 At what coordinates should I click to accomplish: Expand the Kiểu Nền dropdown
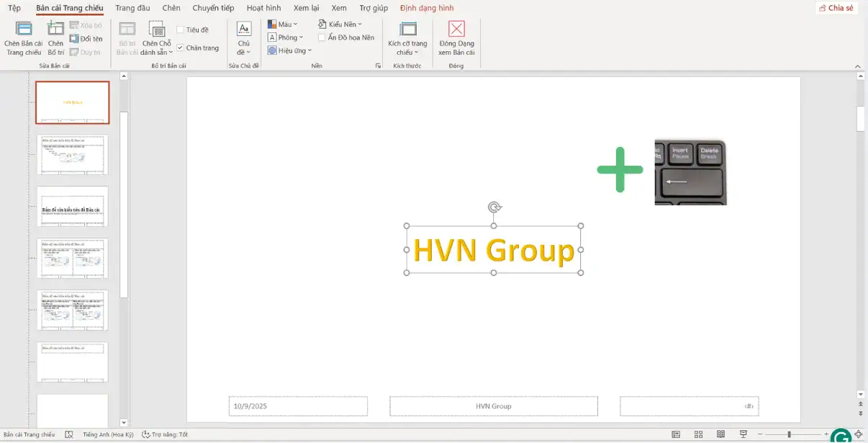340,24
